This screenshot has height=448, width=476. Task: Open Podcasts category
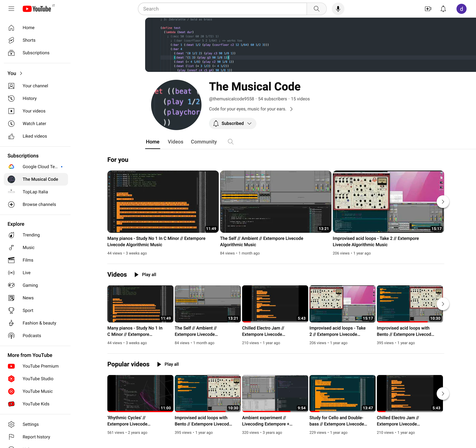pyautogui.click(x=36, y=336)
